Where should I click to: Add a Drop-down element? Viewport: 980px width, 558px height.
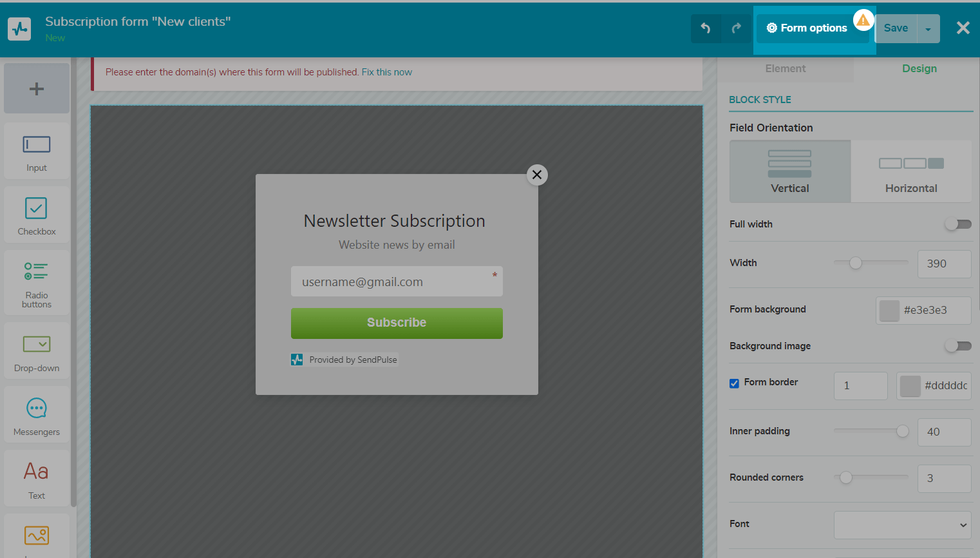(37, 351)
